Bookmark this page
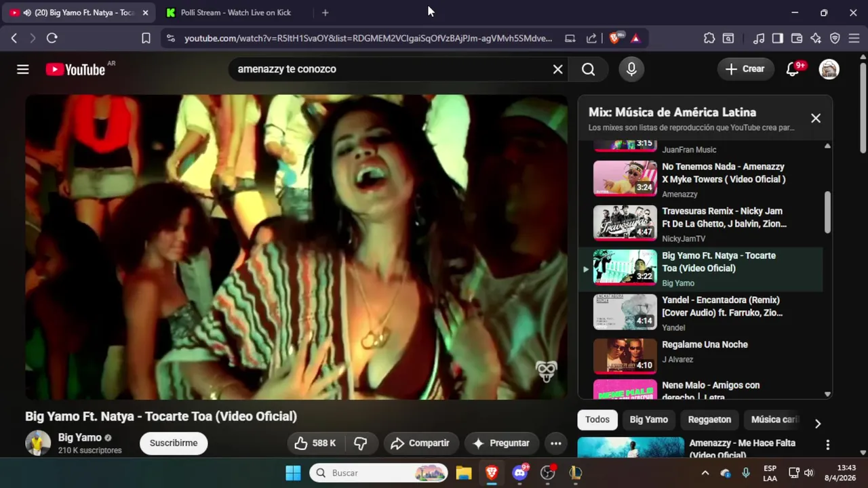This screenshot has width=868, height=488. (x=146, y=39)
